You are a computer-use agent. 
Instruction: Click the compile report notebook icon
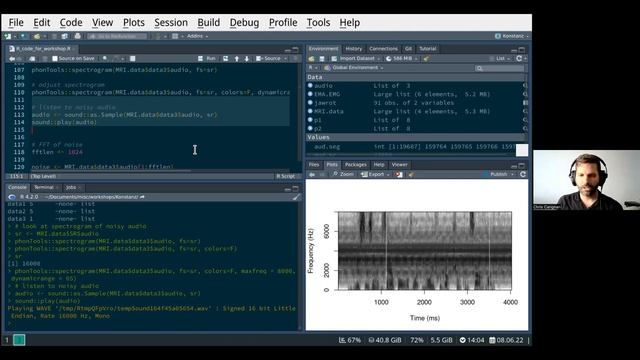tap(133, 59)
